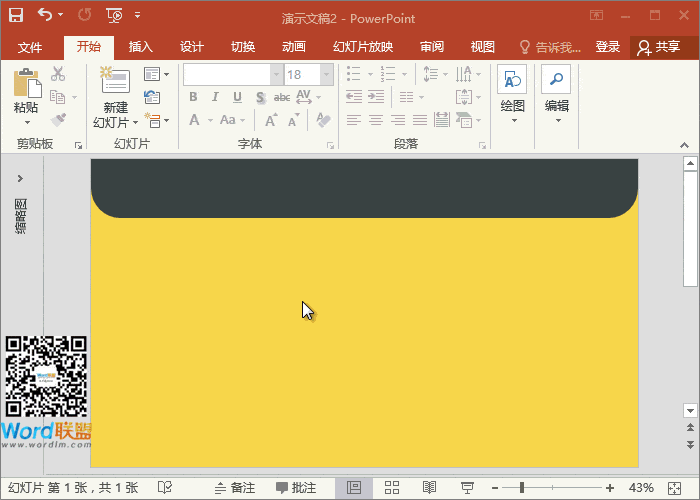Open the 插入 (Insert) tab

click(x=141, y=47)
